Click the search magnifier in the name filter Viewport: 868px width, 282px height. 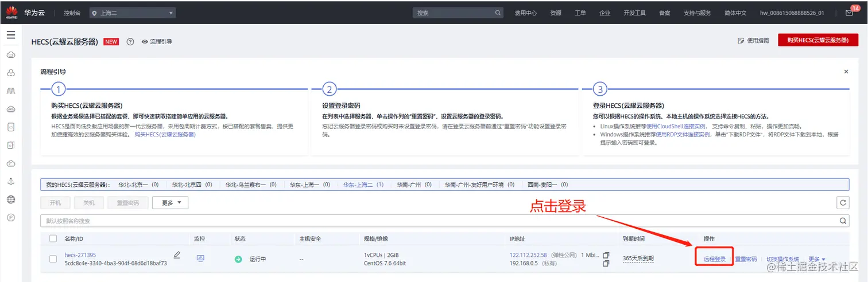843,221
